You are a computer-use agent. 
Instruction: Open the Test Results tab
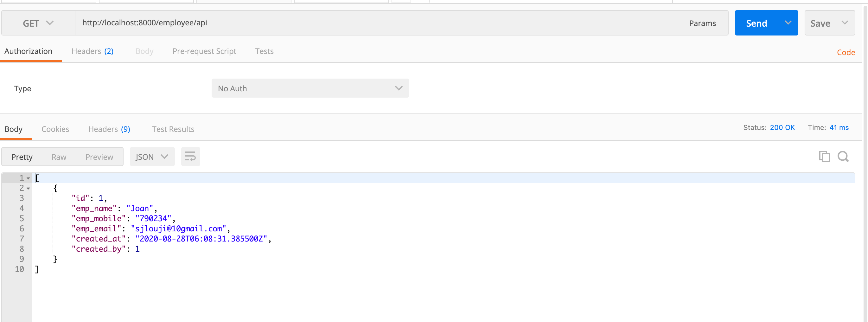coord(173,129)
